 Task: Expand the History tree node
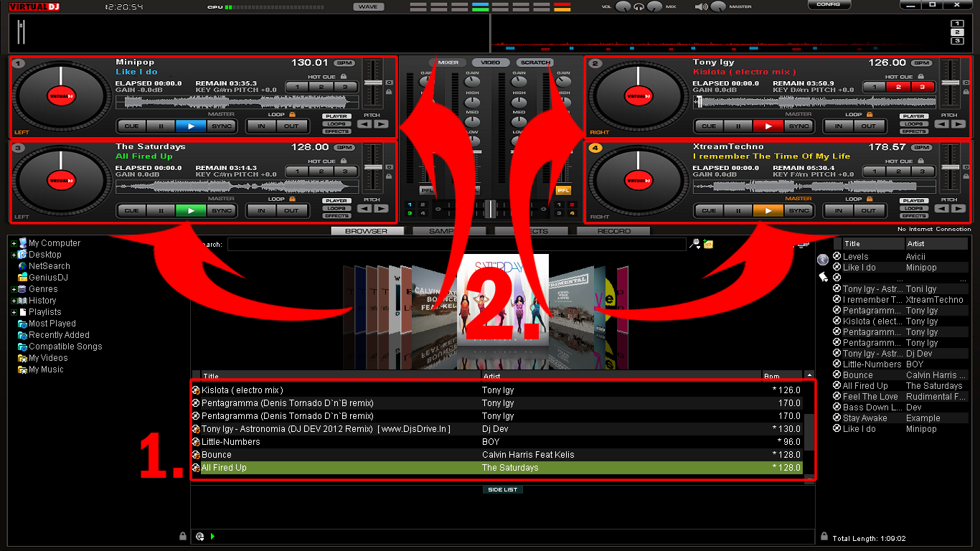(x=14, y=301)
